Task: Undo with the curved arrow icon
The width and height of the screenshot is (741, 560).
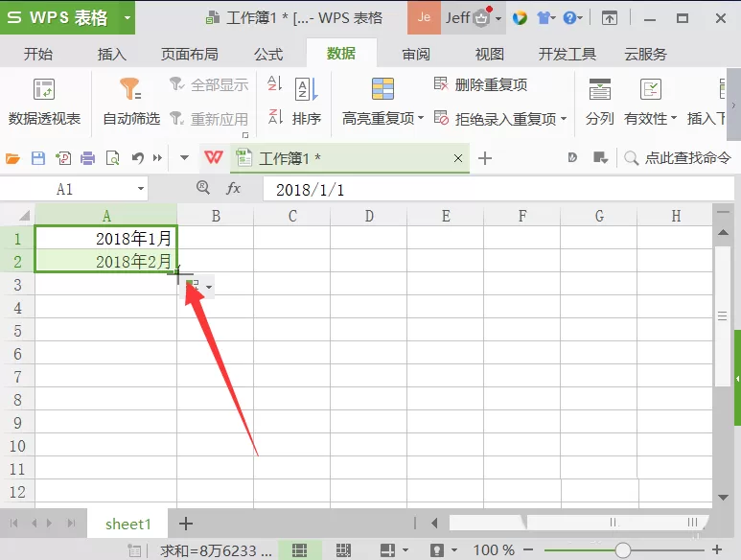Action: 137,158
